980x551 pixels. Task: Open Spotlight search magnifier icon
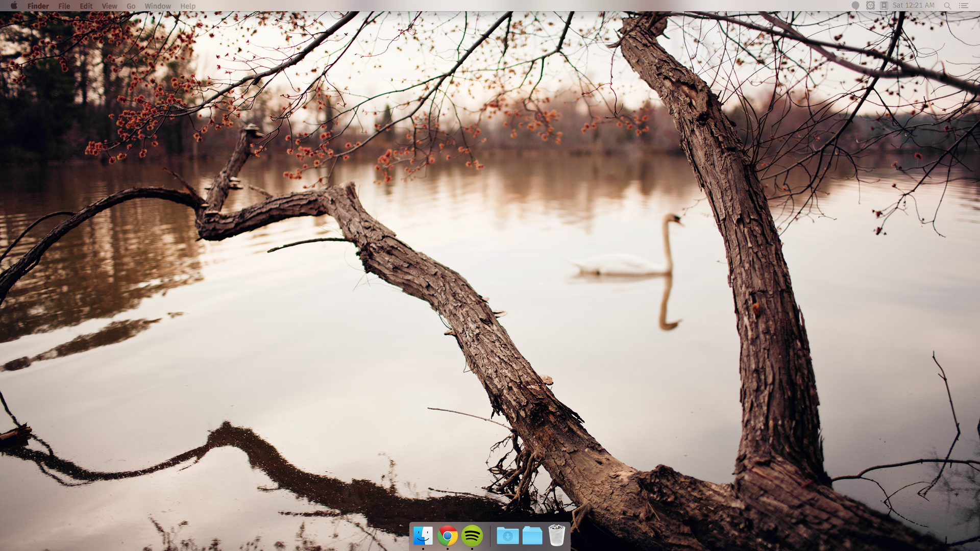(x=947, y=6)
